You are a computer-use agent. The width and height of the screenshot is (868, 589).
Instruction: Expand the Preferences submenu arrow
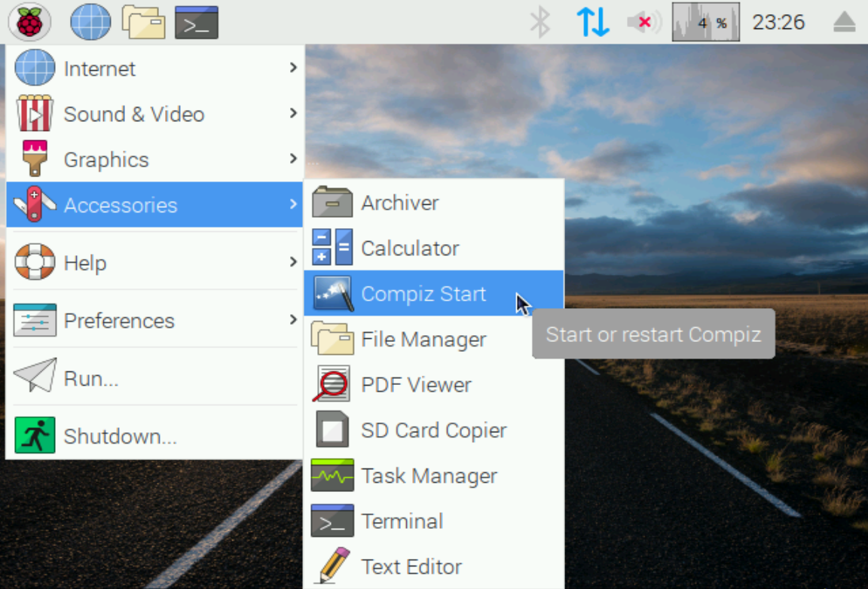293,319
